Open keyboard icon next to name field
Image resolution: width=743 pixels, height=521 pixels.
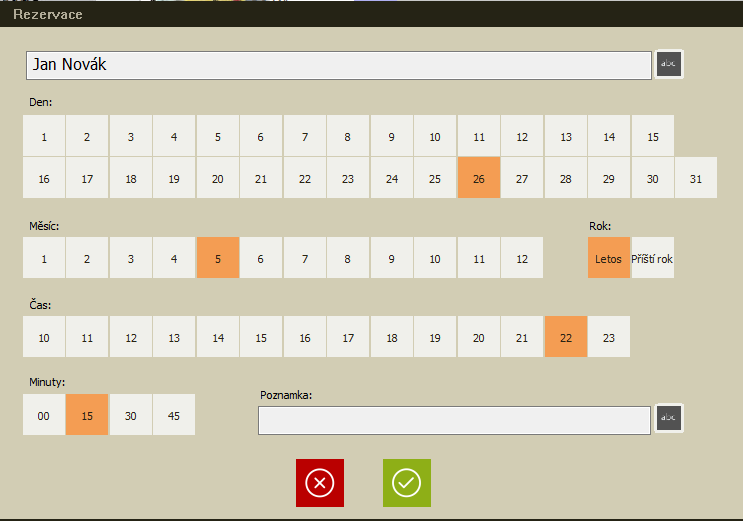tap(669, 65)
